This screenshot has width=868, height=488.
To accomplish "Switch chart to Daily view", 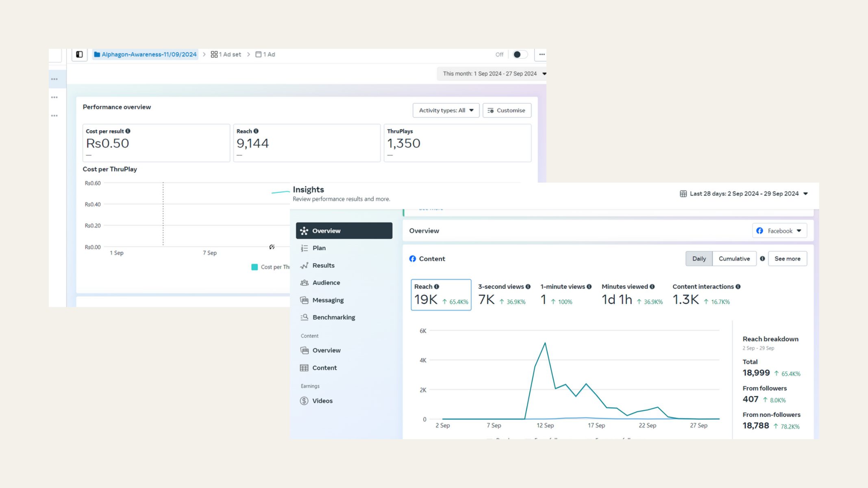I will pyautogui.click(x=699, y=259).
